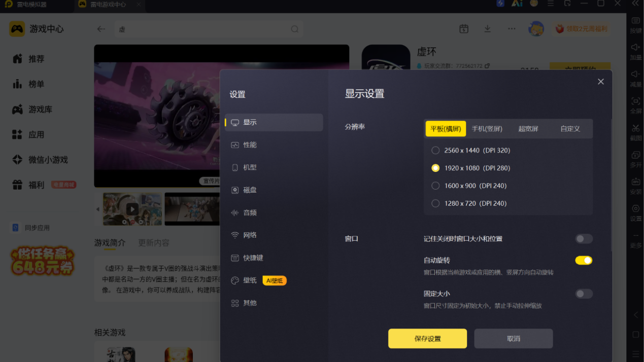Toggle 记住关闭时窗口大小和位置 switch
The height and width of the screenshot is (362, 644).
584,239
